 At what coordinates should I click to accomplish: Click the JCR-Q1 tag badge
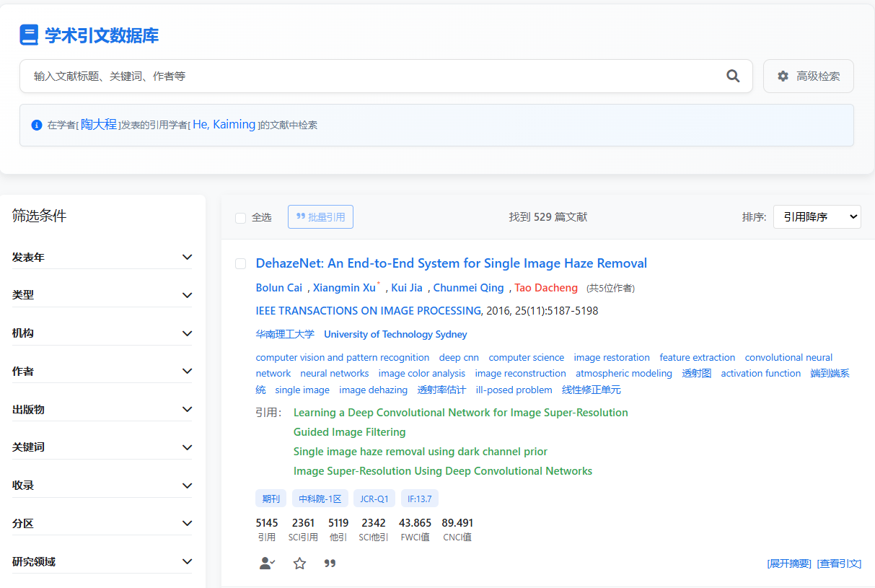[374, 499]
